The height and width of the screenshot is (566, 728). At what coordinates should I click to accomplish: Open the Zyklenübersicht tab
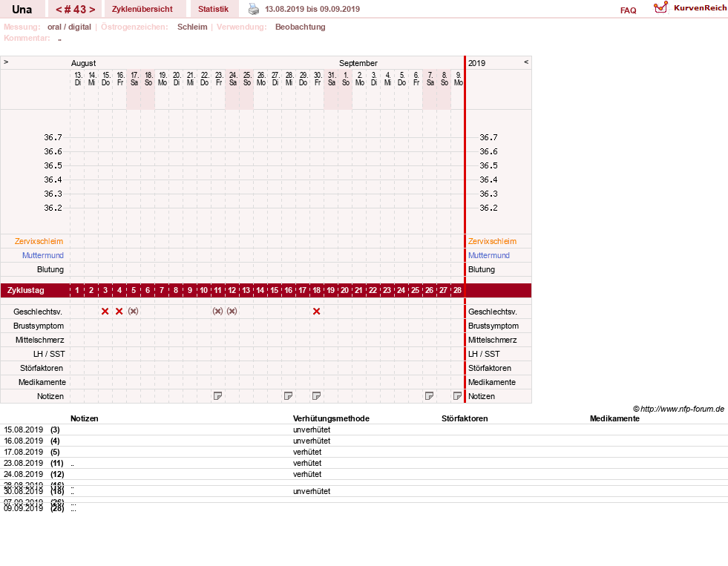(142, 9)
